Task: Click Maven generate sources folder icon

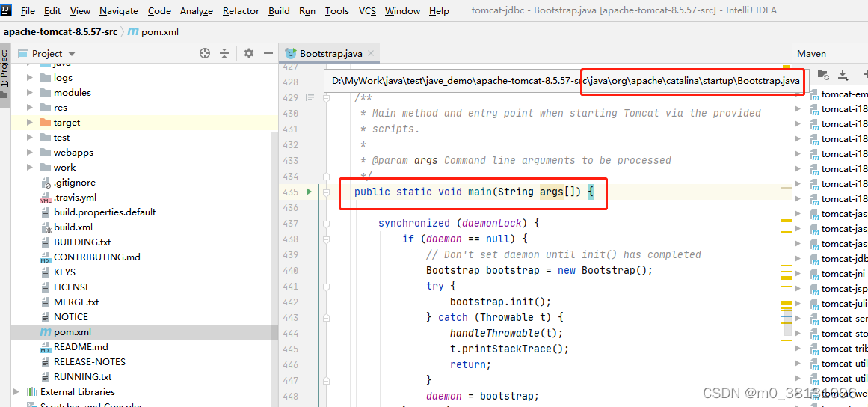Action: 823,73
